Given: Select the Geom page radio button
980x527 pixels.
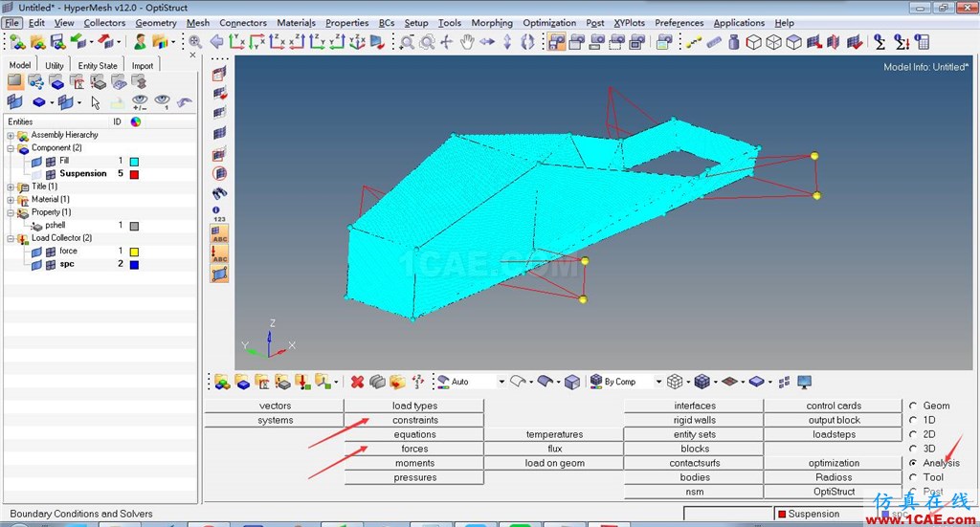Looking at the screenshot, I should (x=913, y=406).
